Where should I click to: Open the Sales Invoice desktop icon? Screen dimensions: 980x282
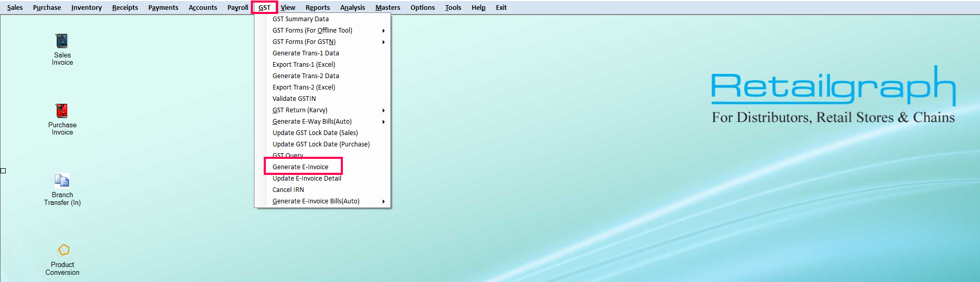click(x=62, y=49)
